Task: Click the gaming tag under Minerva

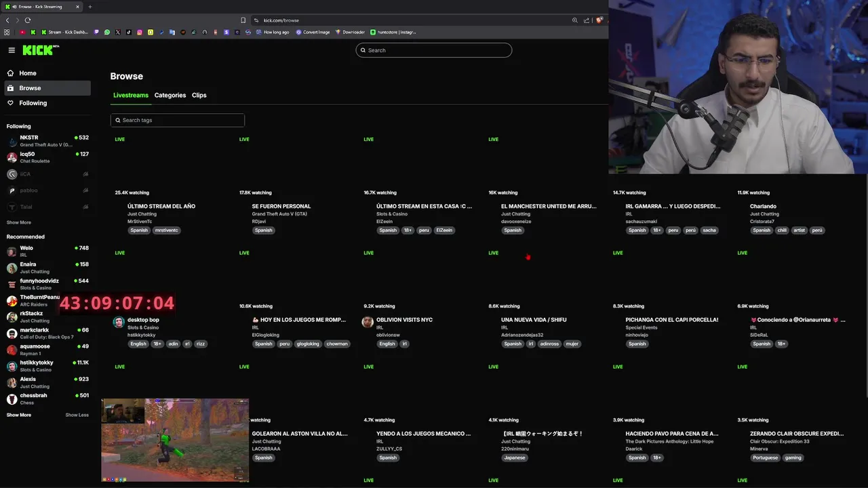Action: click(793, 457)
